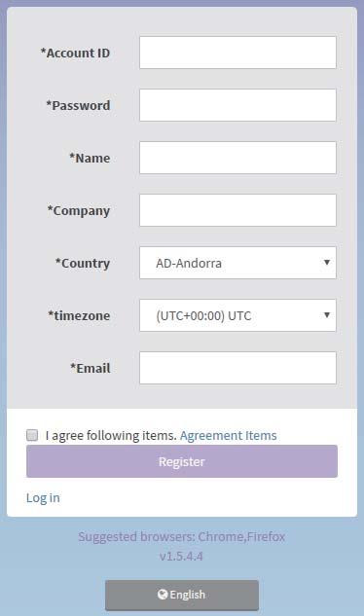
Task: Select the Company text field
Action: pos(237,210)
